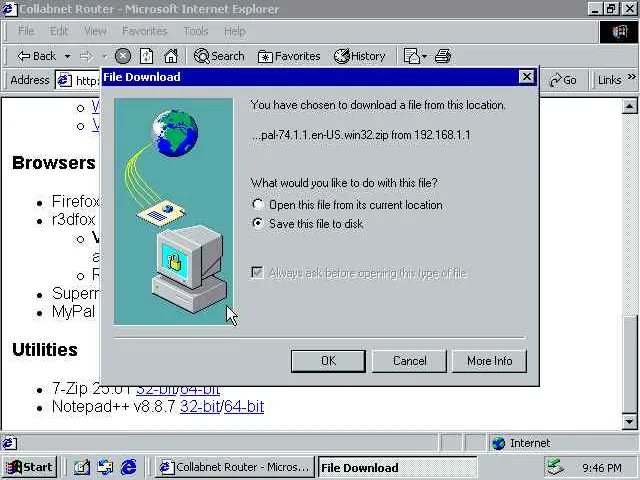Click the status bar page icon
This screenshot has height=480, width=640.
(9, 443)
